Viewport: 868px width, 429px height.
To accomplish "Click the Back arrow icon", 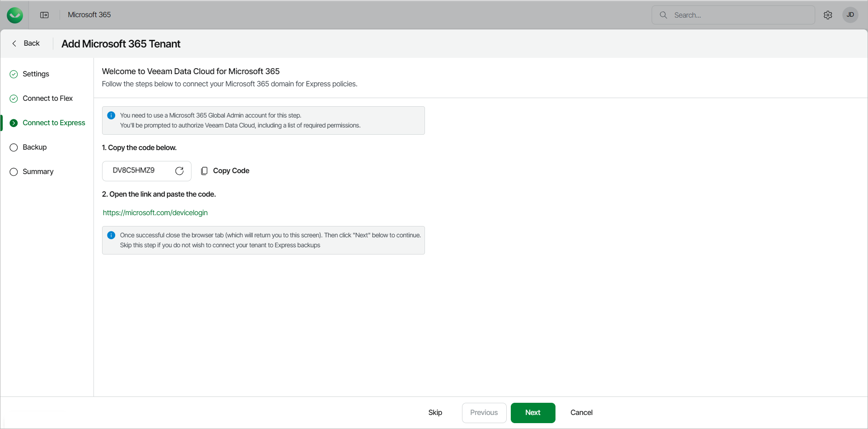I will click(x=14, y=43).
